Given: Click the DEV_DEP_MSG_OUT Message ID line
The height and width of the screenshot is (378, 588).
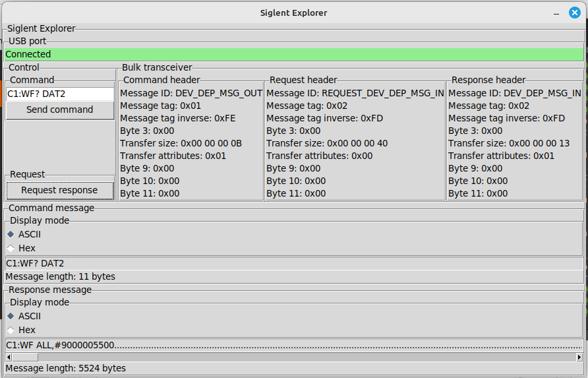Looking at the screenshot, I should (191, 93).
